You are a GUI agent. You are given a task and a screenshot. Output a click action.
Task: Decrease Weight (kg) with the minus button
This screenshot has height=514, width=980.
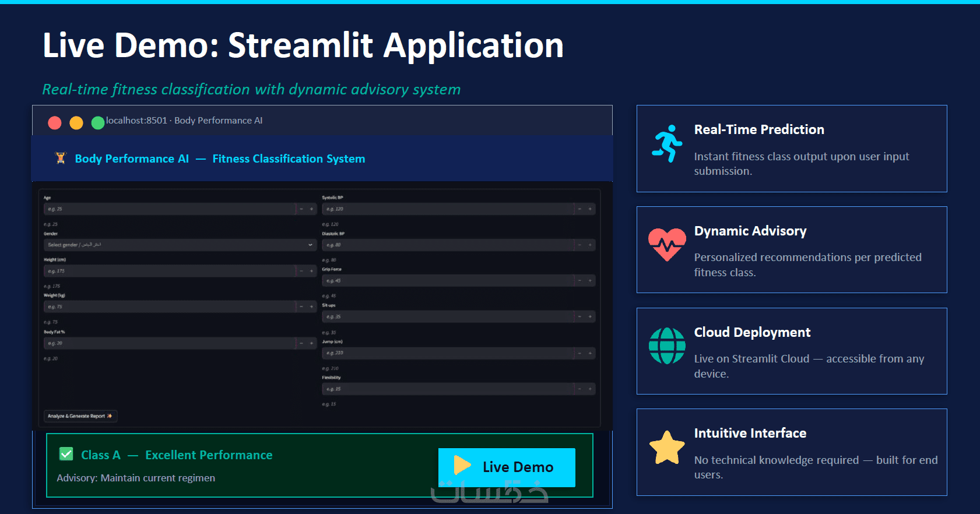pyautogui.click(x=301, y=307)
